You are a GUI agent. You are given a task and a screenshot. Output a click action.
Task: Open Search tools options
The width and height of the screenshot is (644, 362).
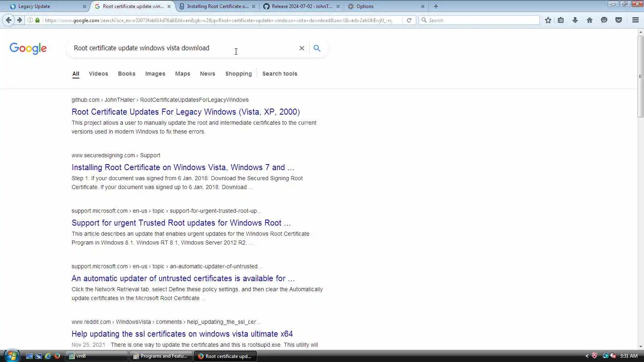tap(280, 74)
